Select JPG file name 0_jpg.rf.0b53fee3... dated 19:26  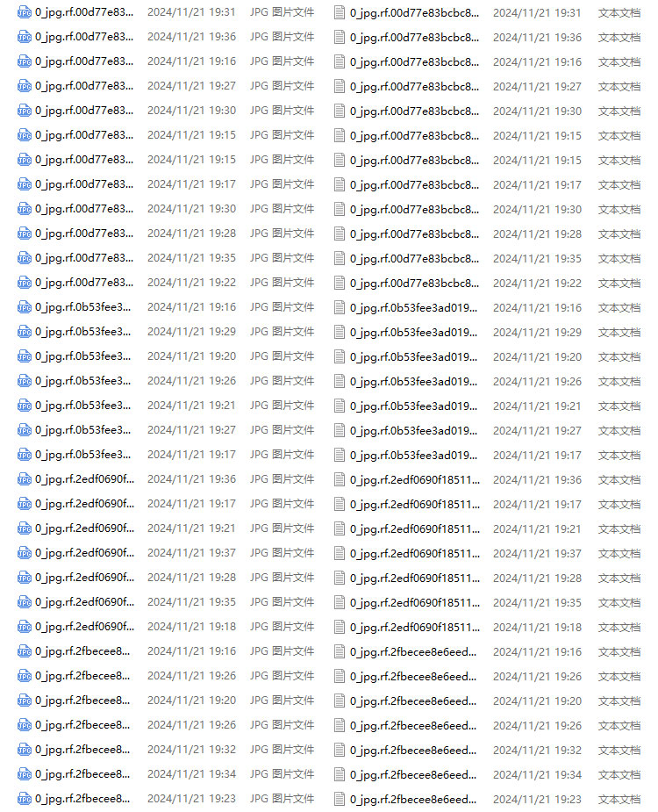pos(83,381)
